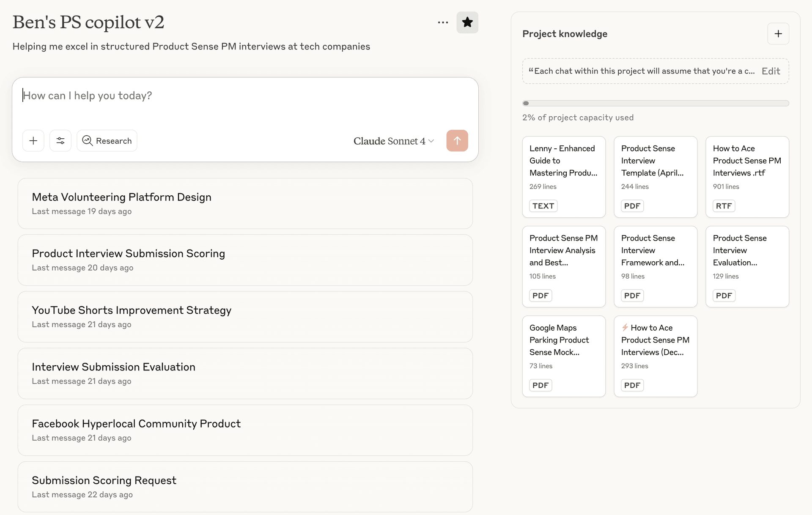The height and width of the screenshot is (515, 812).
Task: Click '901 lines' on the RTF card
Action: click(x=726, y=186)
